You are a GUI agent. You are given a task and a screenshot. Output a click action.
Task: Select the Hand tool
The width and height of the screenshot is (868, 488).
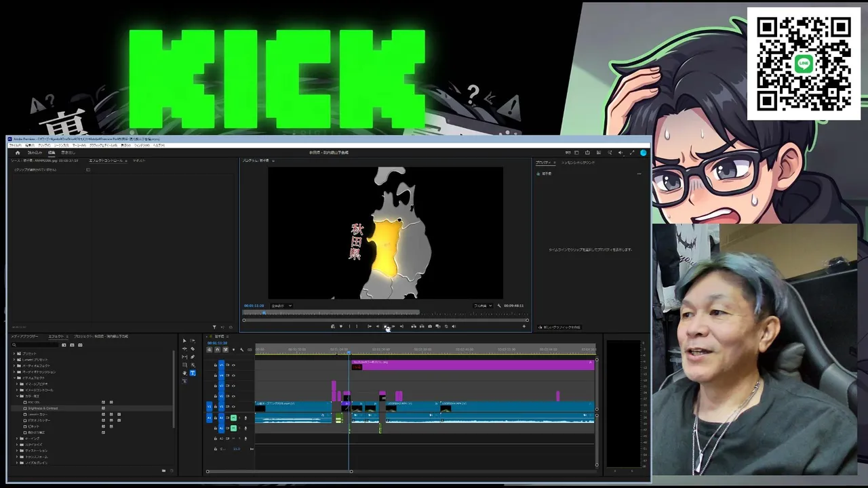pyautogui.click(x=184, y=373)
